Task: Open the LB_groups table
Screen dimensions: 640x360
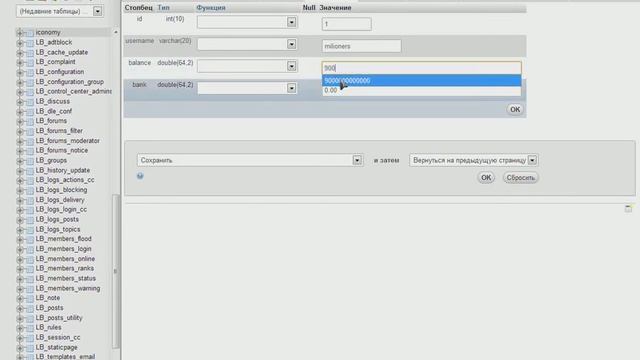Action: [51, 160]
